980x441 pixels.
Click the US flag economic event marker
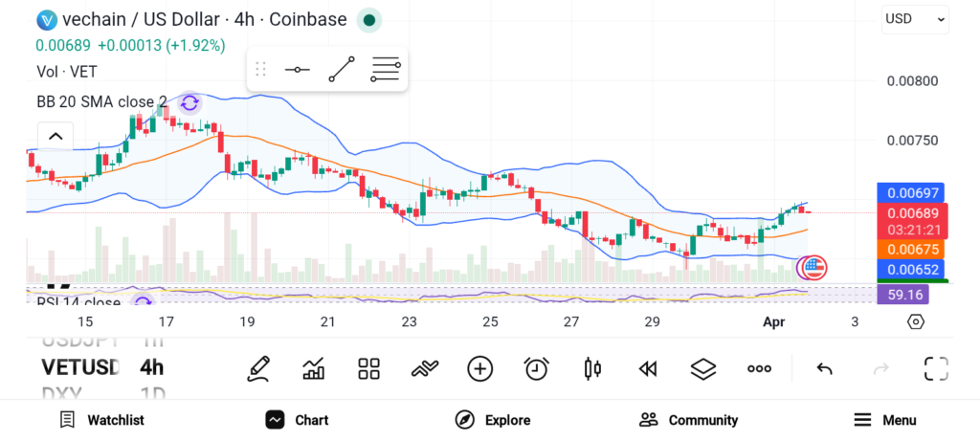point(813,267)
